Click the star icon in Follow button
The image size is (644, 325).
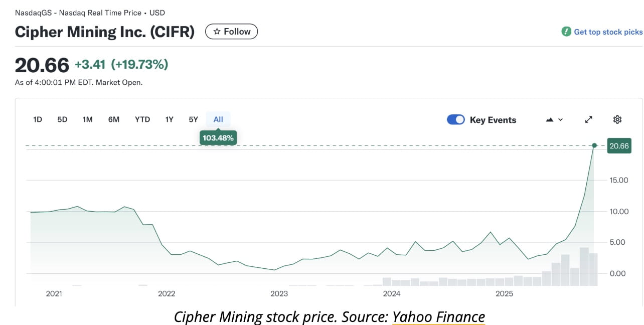pyautogui.click(x=217, y=31)
